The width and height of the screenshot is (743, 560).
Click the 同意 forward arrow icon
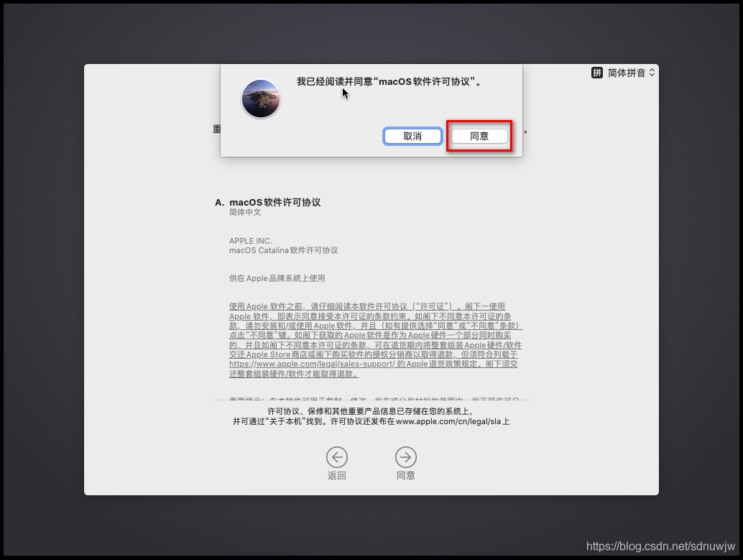pyautogui.click(x=405, y=457)
